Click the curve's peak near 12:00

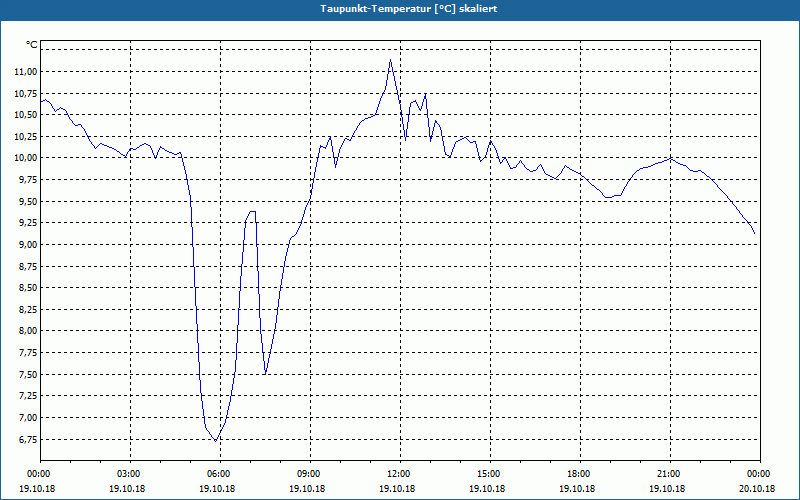pyautogui.click(x=390, y=60)
